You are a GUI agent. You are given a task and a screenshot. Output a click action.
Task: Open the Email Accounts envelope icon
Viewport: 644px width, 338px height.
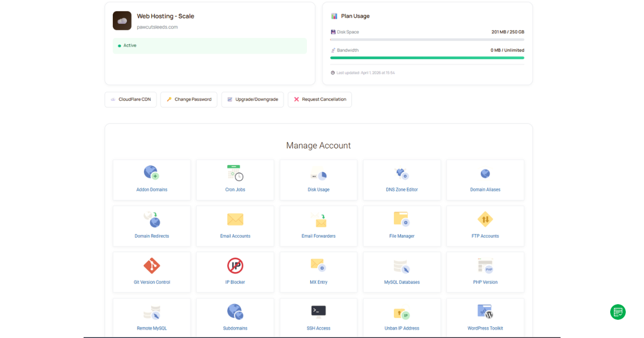235,219
